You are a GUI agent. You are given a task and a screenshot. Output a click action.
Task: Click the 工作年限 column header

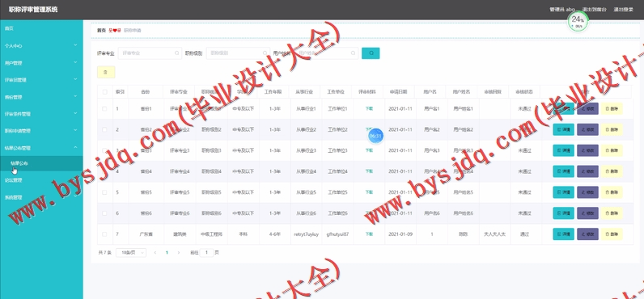click(273, 92)
